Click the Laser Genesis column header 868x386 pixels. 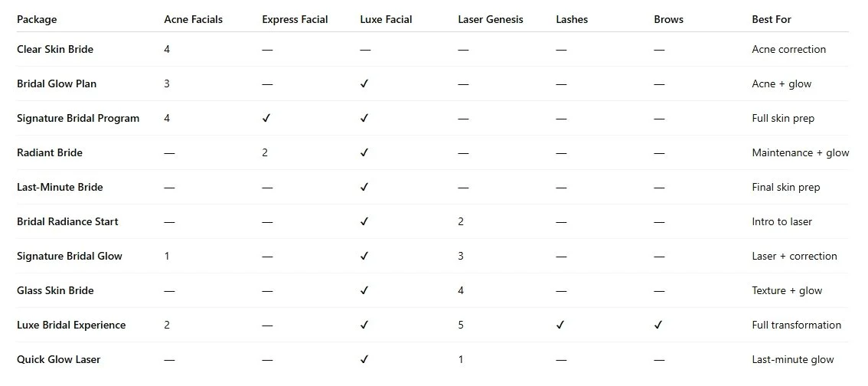tap(490, 19)
